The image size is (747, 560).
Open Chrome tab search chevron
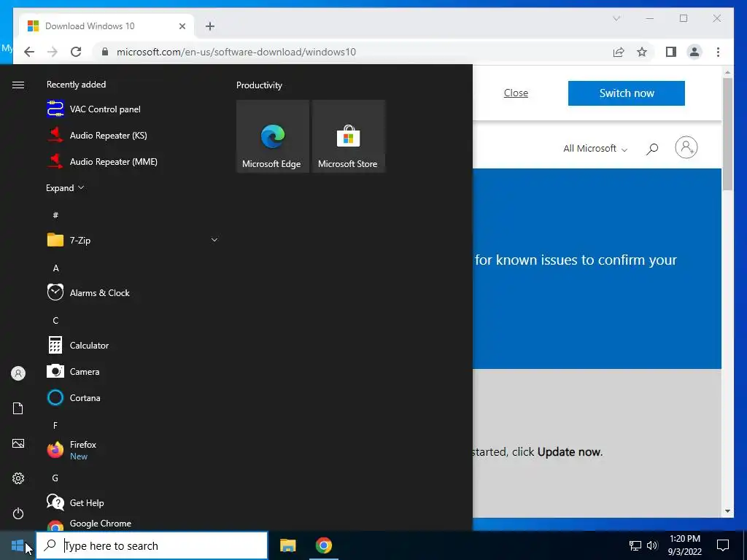[616, 18]
